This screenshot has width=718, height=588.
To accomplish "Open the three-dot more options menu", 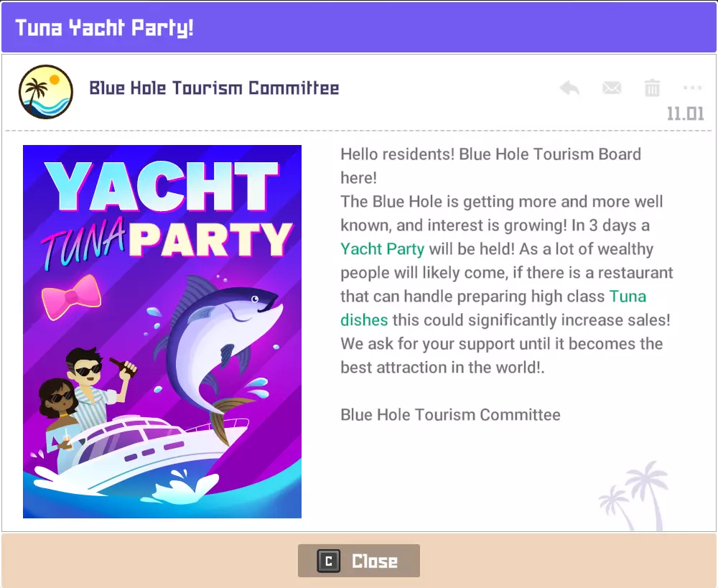I will click(x=692, y=88).
